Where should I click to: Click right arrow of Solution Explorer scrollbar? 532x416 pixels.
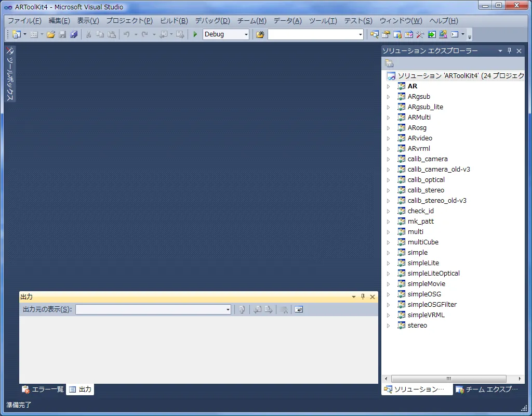coord(520,379)
